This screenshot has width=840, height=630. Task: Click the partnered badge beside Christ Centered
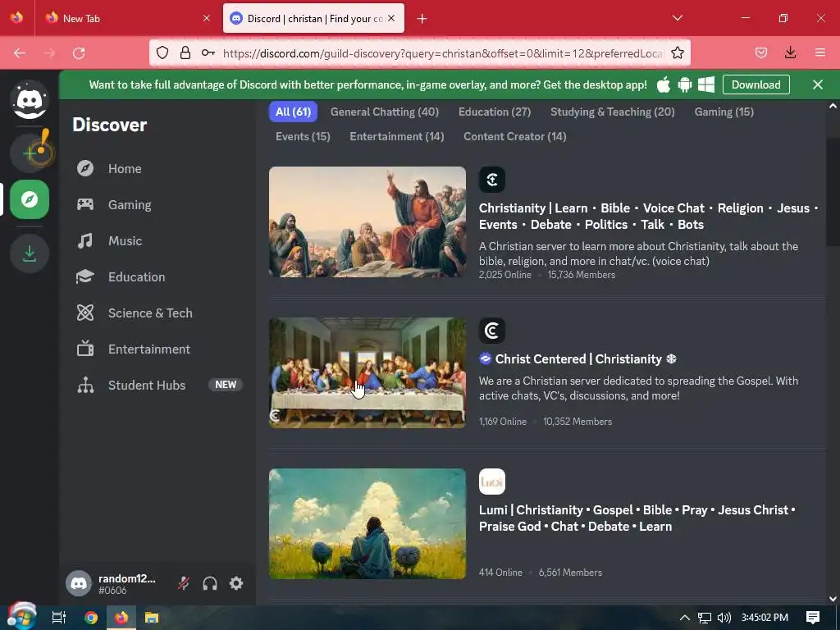pyautogui.click(x=486, y=359)
